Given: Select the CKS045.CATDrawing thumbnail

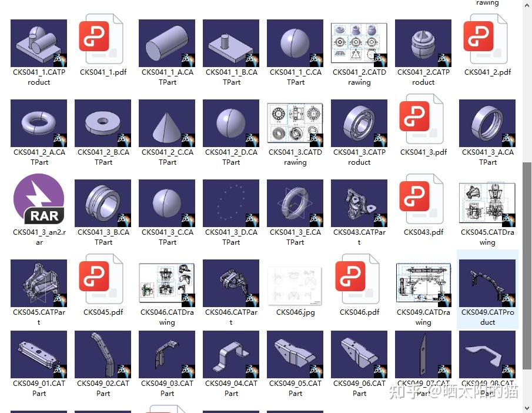Looking at the screenshot, I should 487,202.
